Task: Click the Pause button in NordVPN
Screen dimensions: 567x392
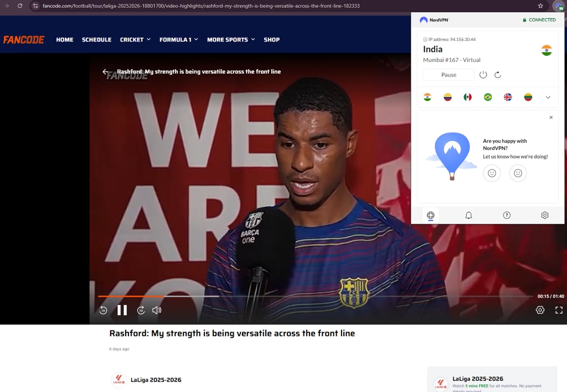Action: (449, 75)
